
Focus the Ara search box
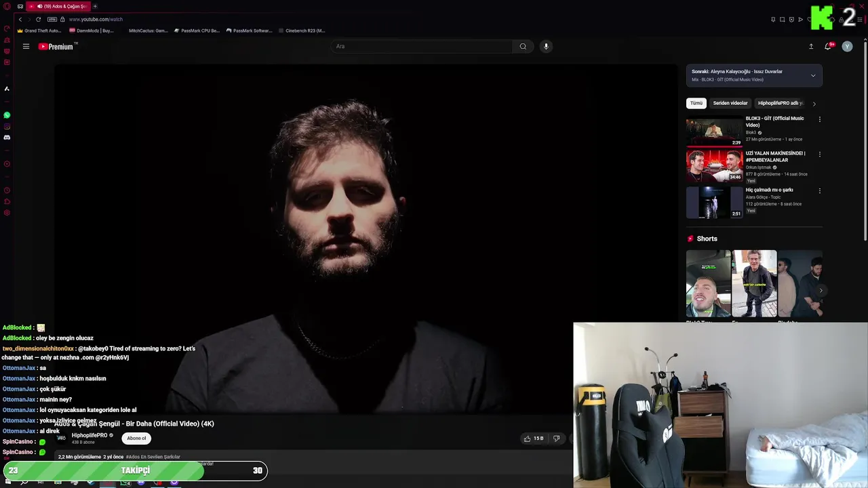pos(422,47)
